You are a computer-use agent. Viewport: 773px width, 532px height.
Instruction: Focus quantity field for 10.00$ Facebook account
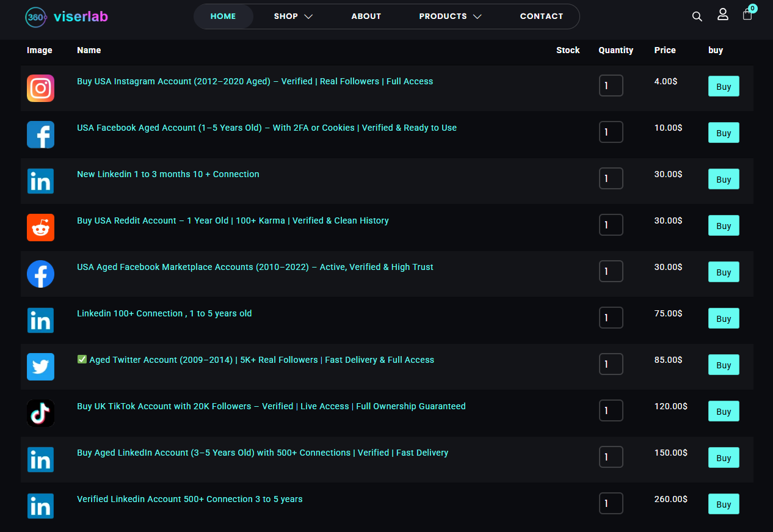611,132
